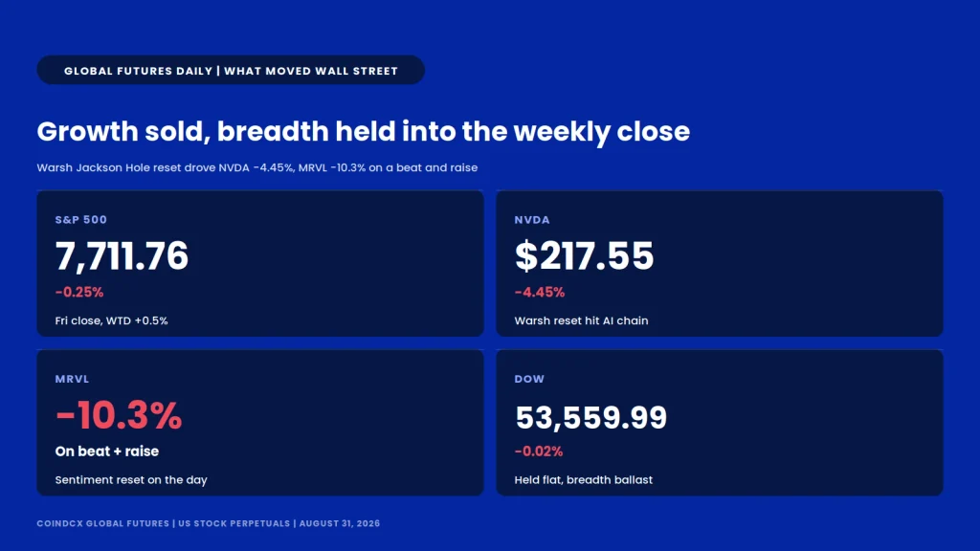
Task: Open the MRVL card label
Action: tap(72, 379)
